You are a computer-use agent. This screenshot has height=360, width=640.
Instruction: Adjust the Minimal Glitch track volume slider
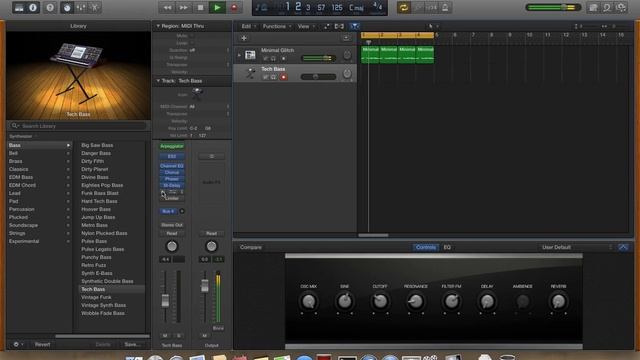(x=318, y=58)
